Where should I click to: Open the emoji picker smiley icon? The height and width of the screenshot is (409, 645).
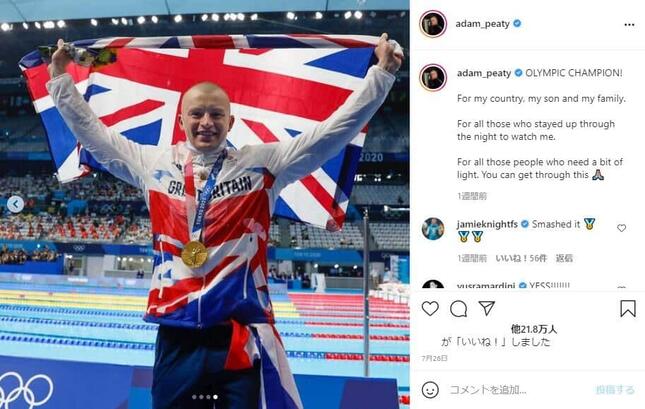point(430,390)
